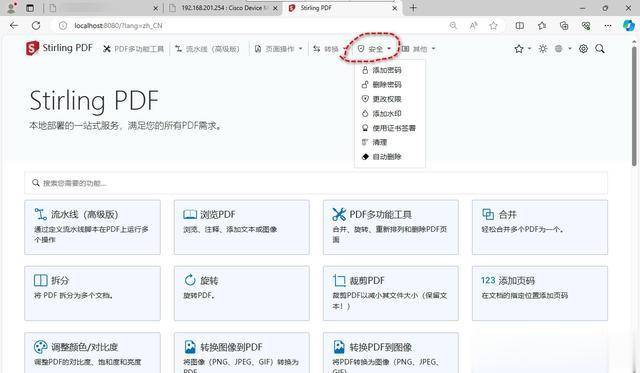Choose the 添加水印 option

(382, 113)
